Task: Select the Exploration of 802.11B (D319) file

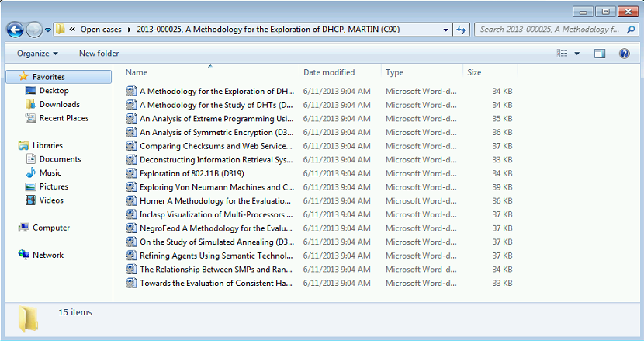Action: (186, 173)
